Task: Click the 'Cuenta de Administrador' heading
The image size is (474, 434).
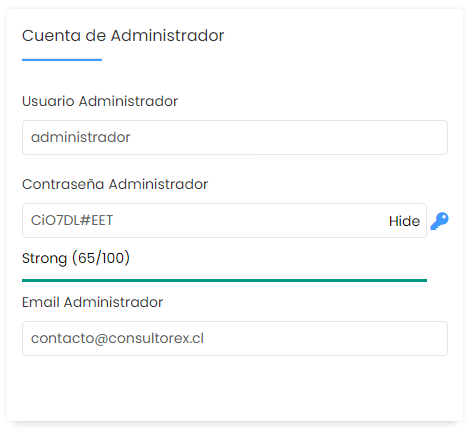Action: [123, 35]
